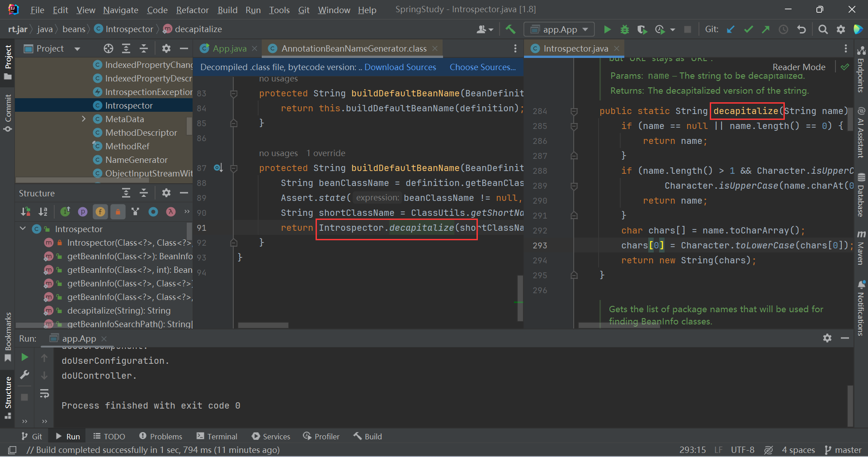Open the Terminal tool window tab
The width and height of the screenshot is (868, 457).
217,436
